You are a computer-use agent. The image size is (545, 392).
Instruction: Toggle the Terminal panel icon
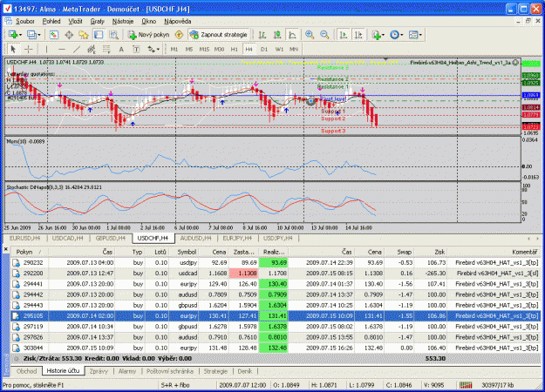(99, 35)
